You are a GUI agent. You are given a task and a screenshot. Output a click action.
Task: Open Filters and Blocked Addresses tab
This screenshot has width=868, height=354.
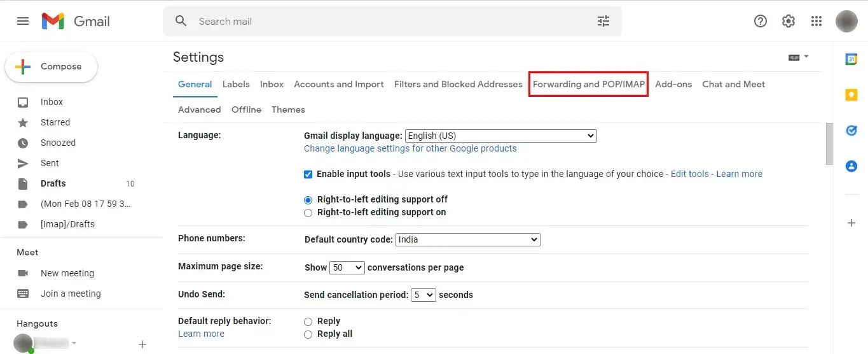click(x=458, y=84)
